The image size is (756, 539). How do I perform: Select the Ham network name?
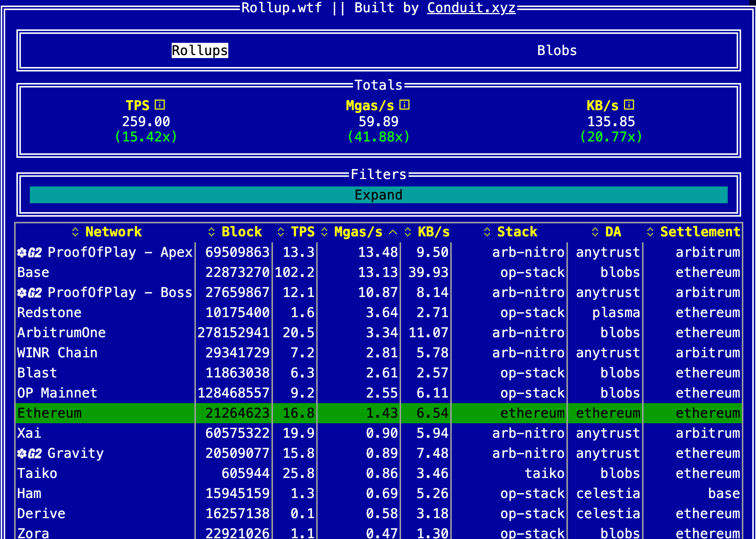coord(29,494)
